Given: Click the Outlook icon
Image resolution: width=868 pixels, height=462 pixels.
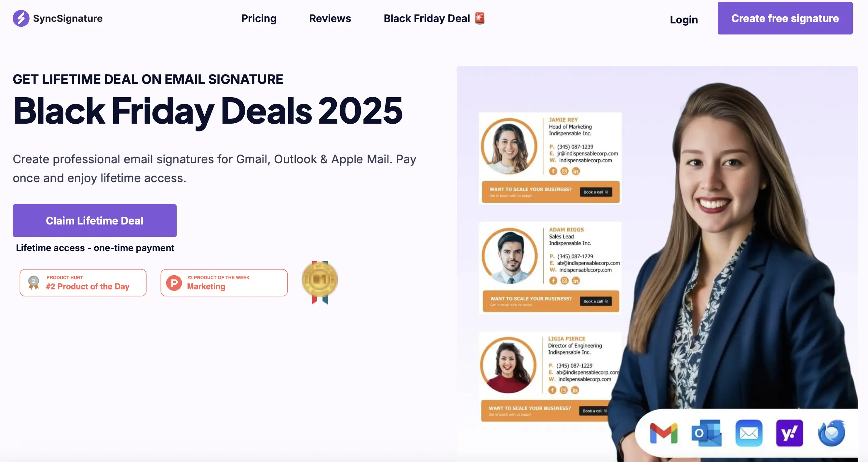Looking at the screenshot, I should coord(706,433).
